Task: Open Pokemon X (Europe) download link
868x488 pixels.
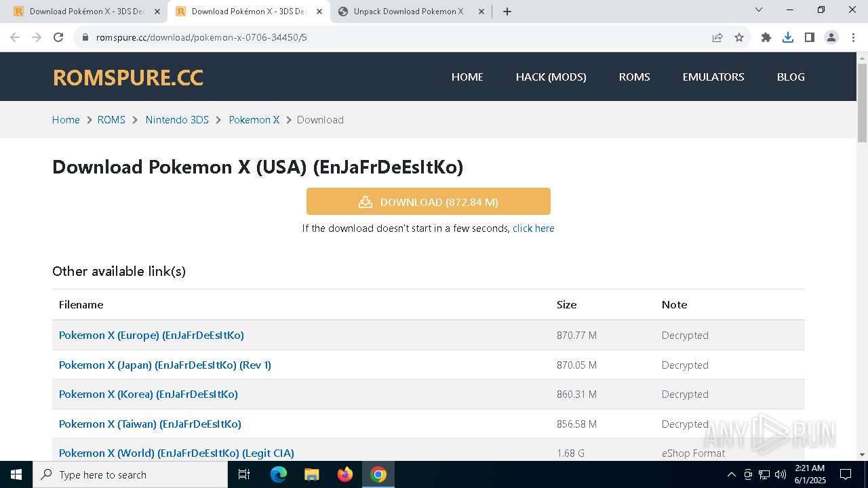Action: pos(151,335)
